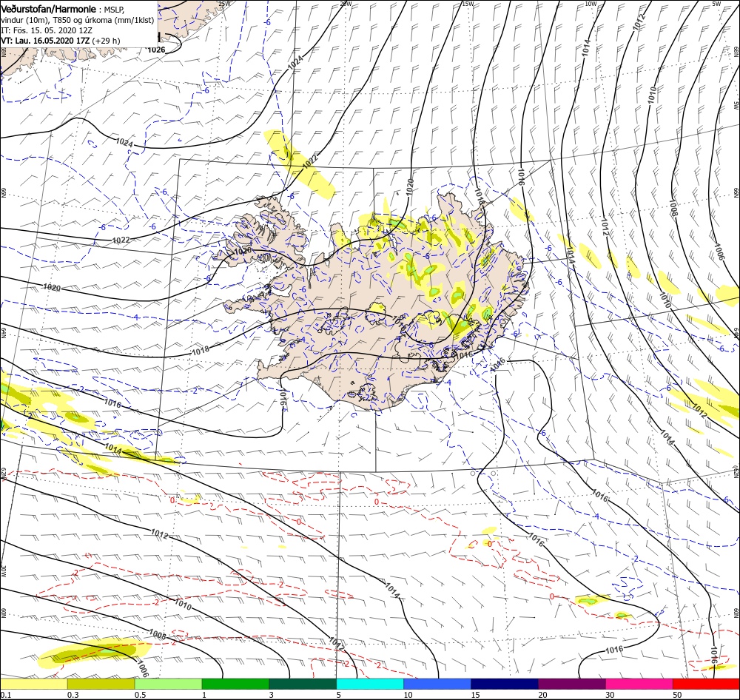This screenshot has width=740, height=700.
Task: Click the pink 30–50 legend swatch
Action: 639,684
